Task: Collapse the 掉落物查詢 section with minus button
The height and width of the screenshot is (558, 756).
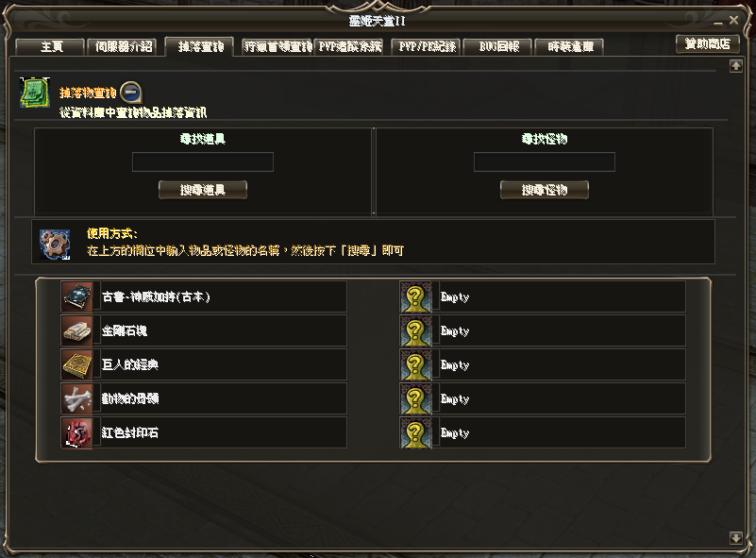Action: pyautogui.click(x=130, y=93)
